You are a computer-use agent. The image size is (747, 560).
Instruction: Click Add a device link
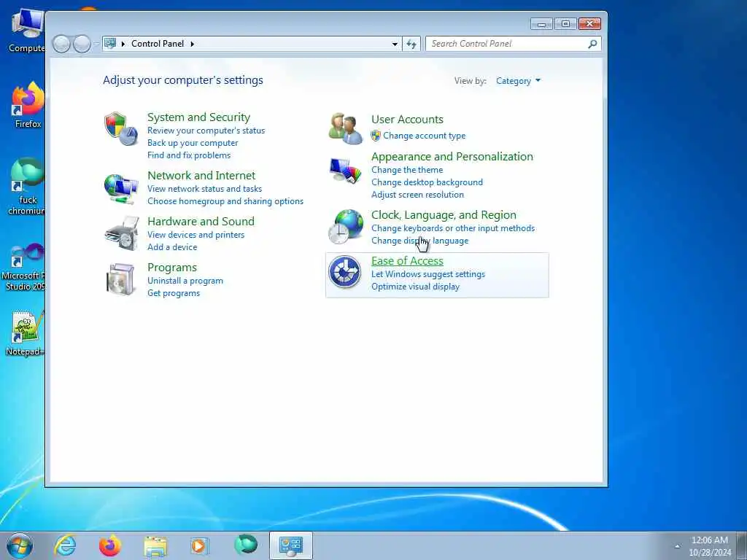[x=172, y=247]
